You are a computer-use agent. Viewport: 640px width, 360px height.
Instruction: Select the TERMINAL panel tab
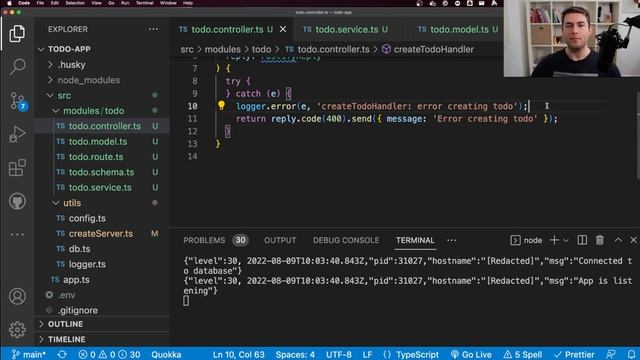coord(415,240)
